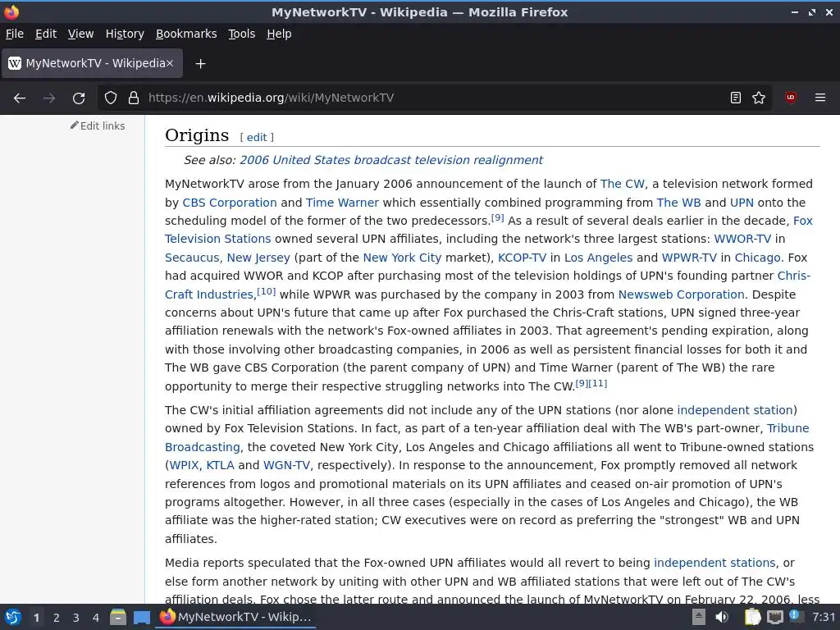
Task: Open independent station link
Action: [x=735, y=410]
